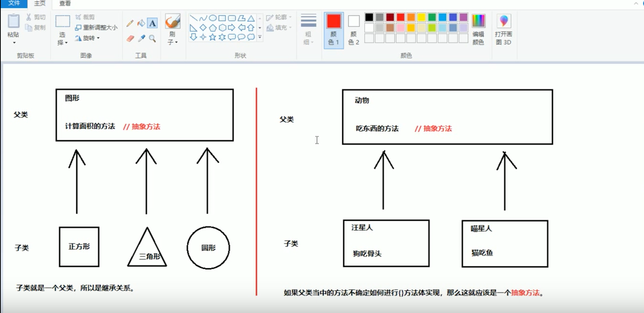
Task: Pick the diamond shape
Action: click(203, 28)
